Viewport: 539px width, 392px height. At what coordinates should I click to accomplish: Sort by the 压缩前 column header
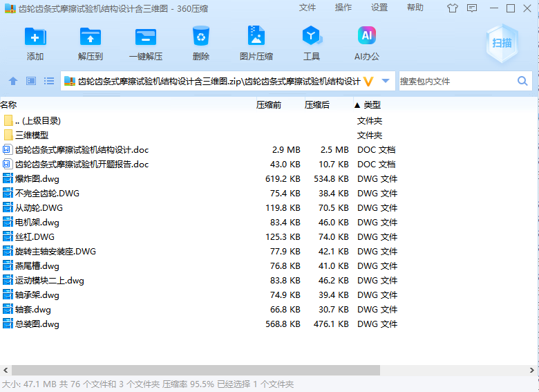tap(269, 105)
